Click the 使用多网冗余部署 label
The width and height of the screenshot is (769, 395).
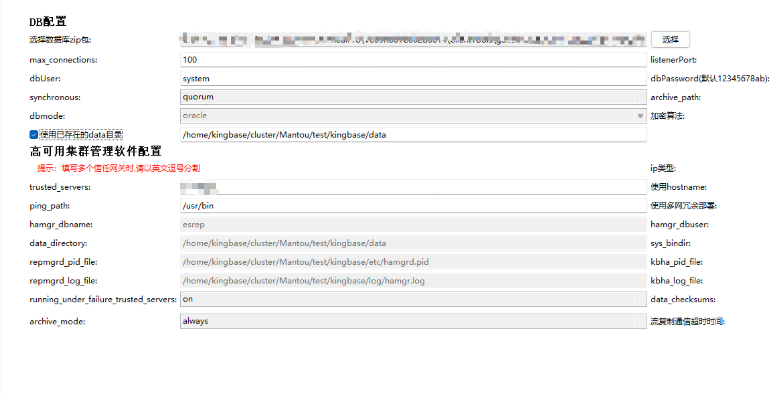(x=684, y=206)
